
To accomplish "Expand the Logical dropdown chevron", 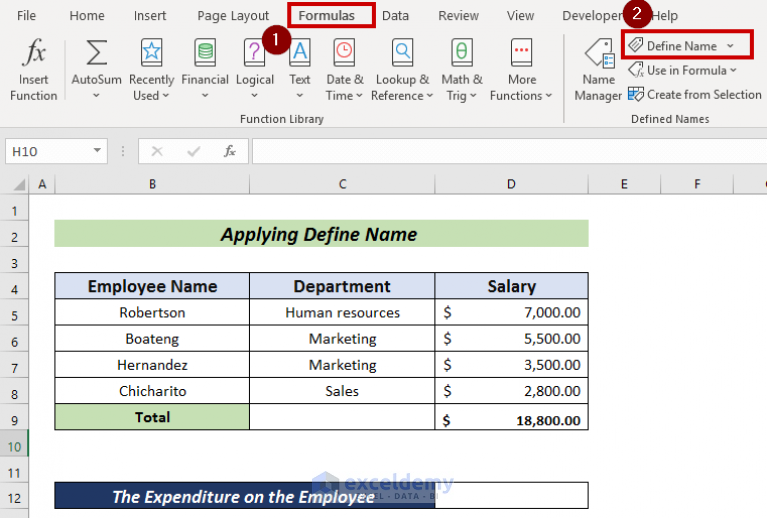I will click(x=254, y=95).
